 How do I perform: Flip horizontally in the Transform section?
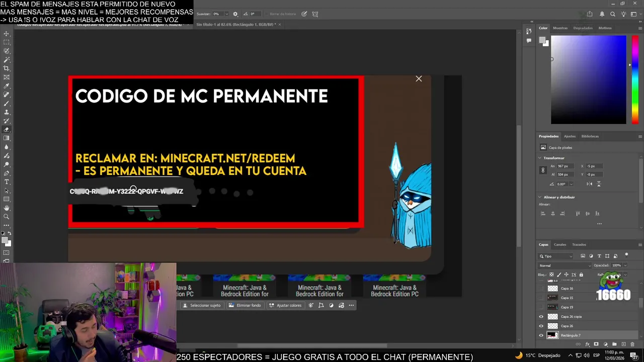tap(590, 184)
